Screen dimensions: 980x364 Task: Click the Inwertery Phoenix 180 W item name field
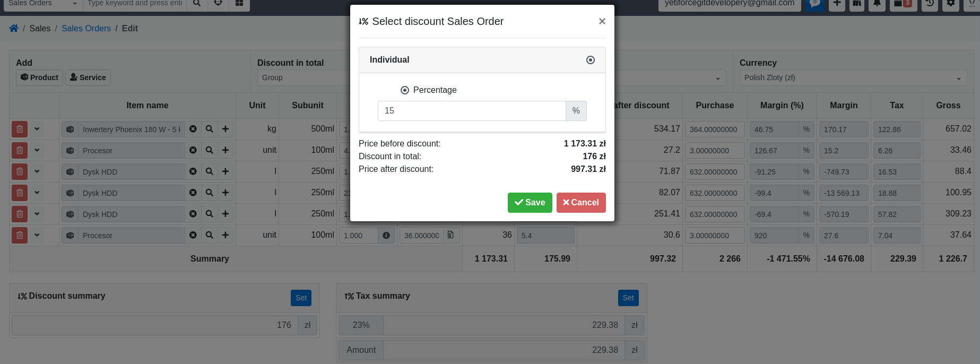click(131, 129)
